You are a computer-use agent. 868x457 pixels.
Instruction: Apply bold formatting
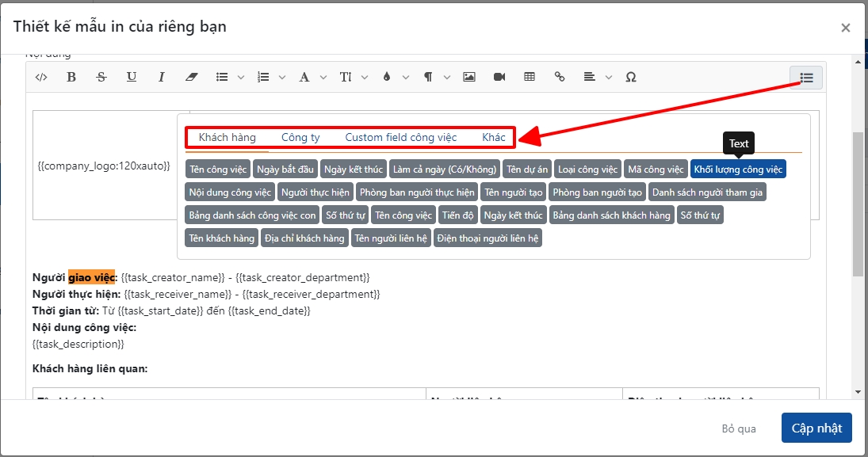click(71, 77)
